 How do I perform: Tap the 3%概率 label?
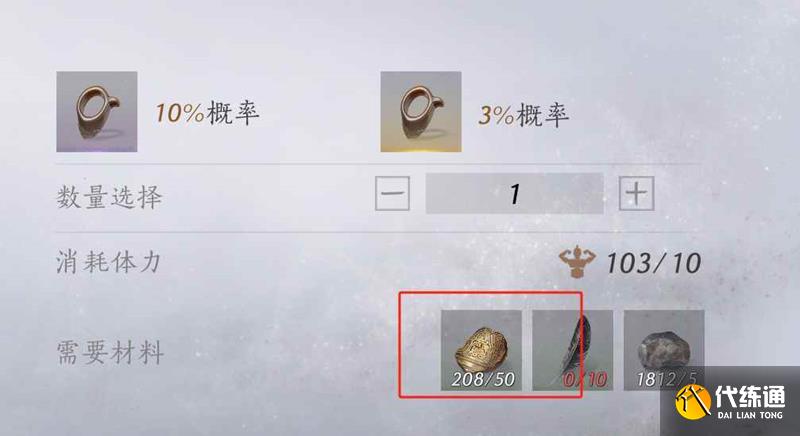coord(523,115)
